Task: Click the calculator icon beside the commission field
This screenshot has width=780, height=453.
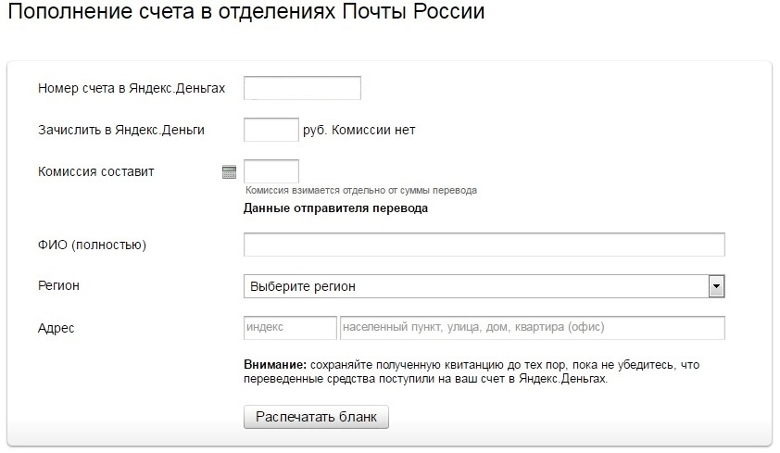Action: [x=228, y=172]
